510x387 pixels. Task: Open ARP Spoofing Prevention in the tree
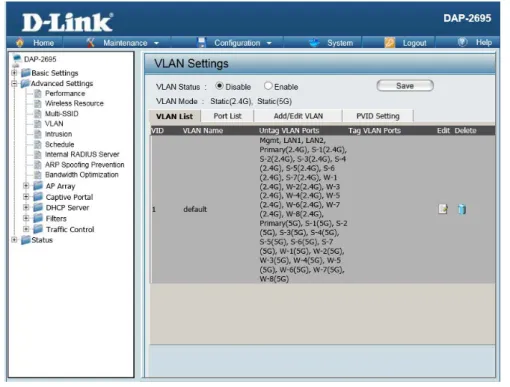click(85, 165)
